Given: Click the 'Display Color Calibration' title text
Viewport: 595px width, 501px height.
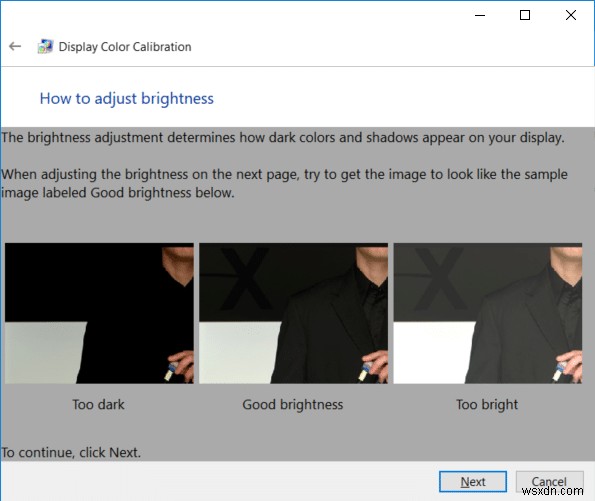Looking at the screenshot, I should click(125, 47).
